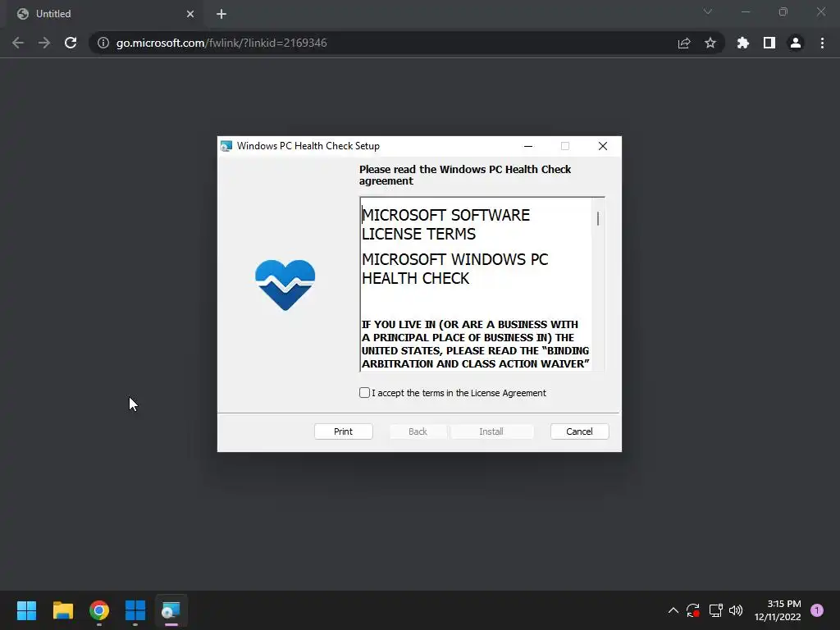Open the Windows Start menu
The height and width of the screenshot is (630, 840).
26,610
